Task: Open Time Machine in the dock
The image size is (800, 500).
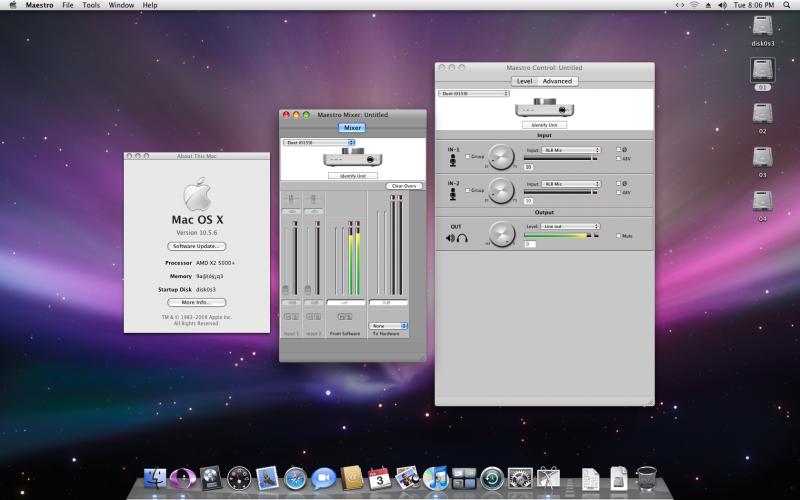Action: tap(491, 478)
